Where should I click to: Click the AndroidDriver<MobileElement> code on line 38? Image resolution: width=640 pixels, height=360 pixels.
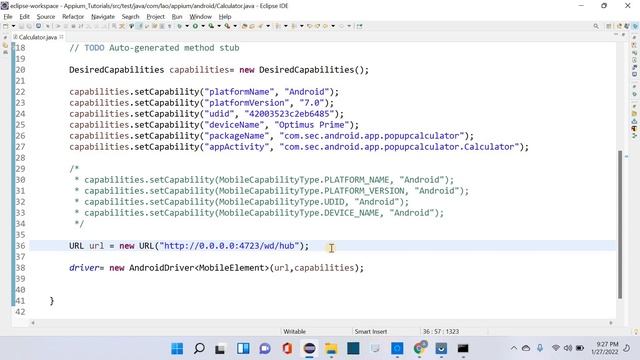(x=199, y=268)
